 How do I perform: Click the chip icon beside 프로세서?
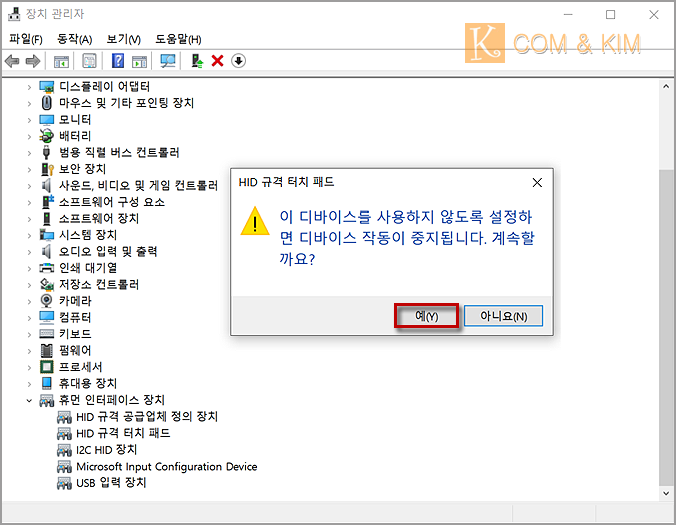click(x=47, y=367)
